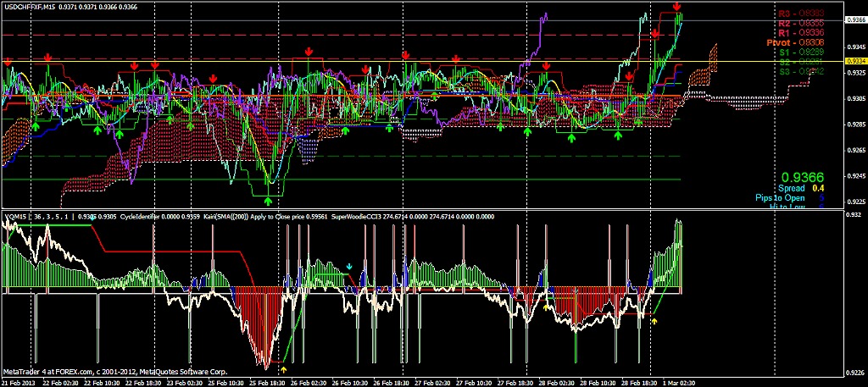
Task: Click the white 0.9366 current price tag on the axis
Action: coord(854,19)
